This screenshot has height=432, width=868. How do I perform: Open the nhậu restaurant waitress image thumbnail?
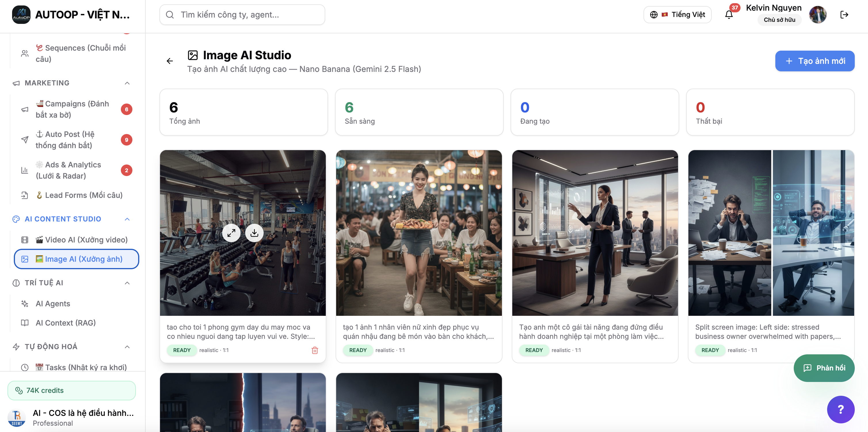419,233
